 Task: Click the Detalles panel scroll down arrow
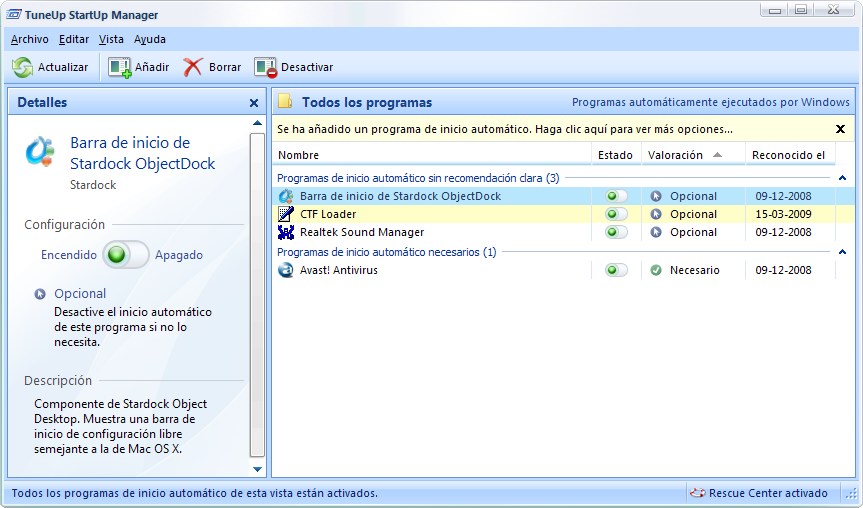[x=257, y=468]
